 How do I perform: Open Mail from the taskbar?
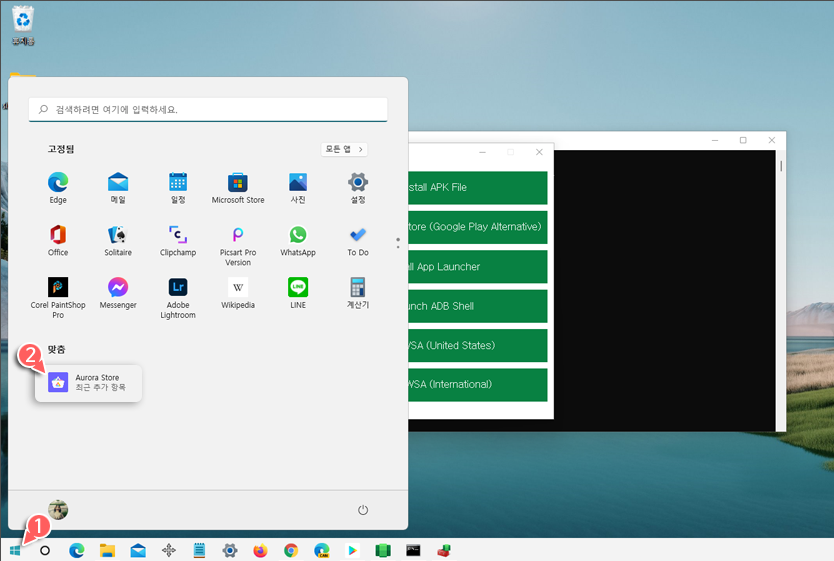coord(138,550)
